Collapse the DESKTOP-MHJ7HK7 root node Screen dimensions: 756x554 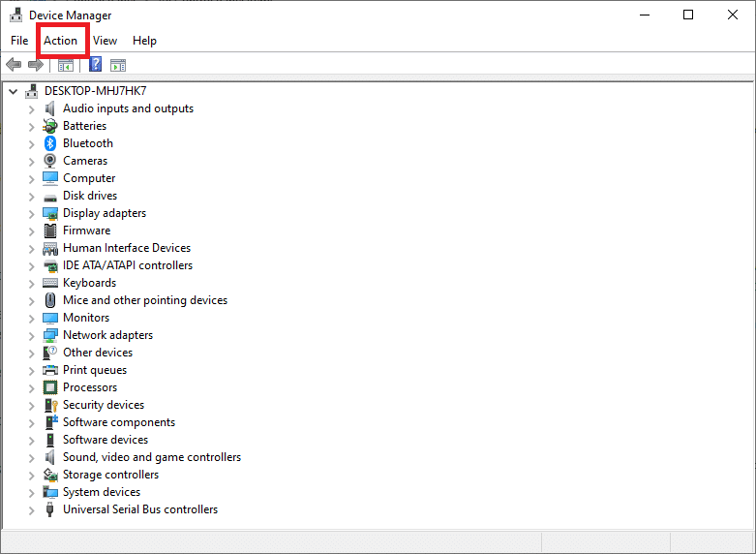point(13,91)
